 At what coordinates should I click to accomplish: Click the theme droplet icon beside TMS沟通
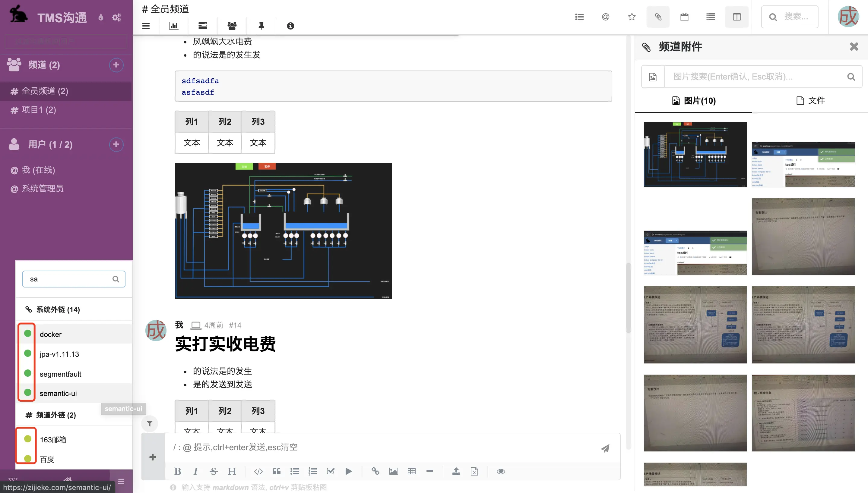click(x=101, y=17)
